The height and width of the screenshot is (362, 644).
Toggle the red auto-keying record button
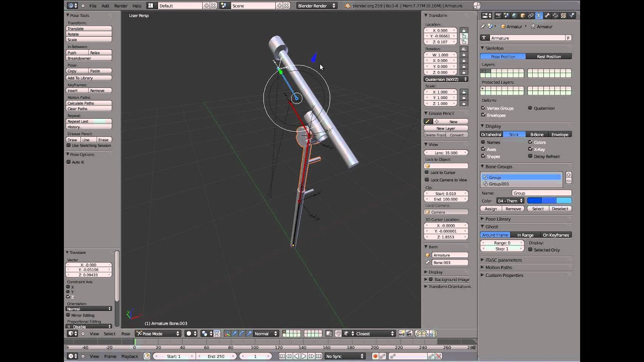[375, 356]
